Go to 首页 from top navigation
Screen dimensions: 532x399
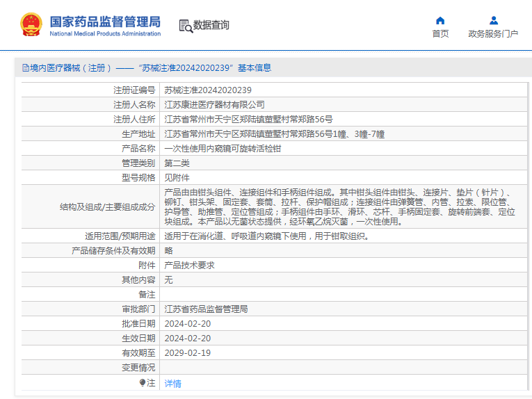pyautogui.click(x=440, y=33)
